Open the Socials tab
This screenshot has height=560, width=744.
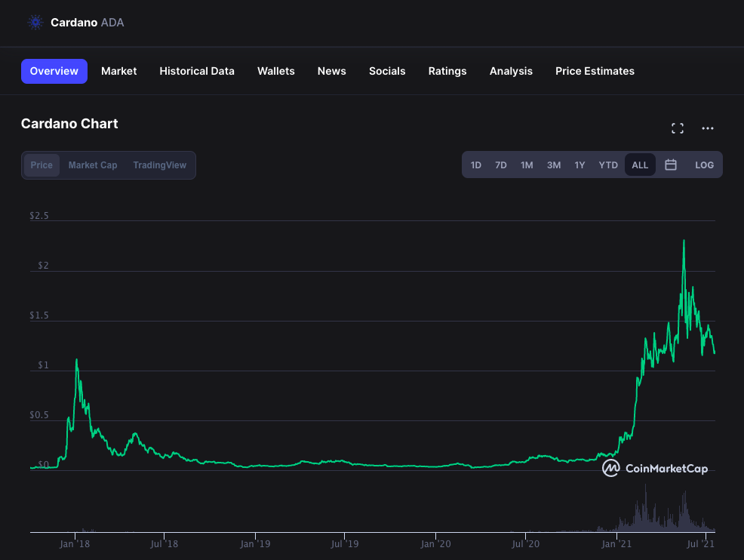click(x=387, y=71)
